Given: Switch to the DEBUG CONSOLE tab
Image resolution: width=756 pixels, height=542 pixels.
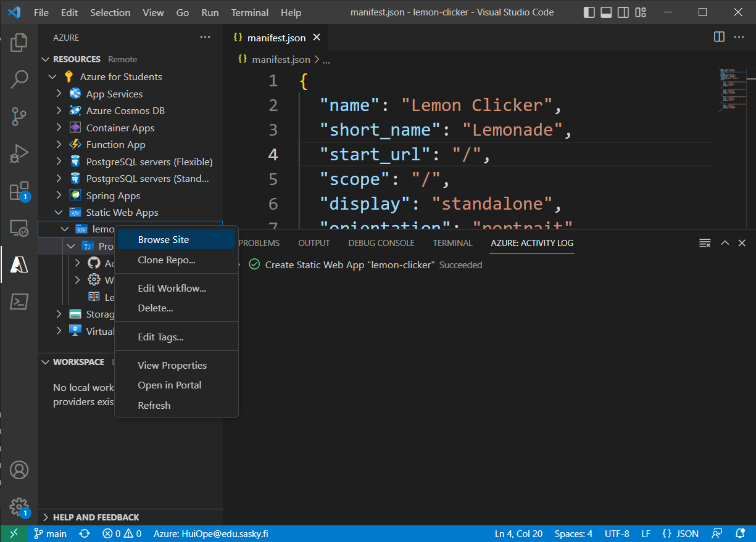Looking at the screenshot, I should click(381, 243).
